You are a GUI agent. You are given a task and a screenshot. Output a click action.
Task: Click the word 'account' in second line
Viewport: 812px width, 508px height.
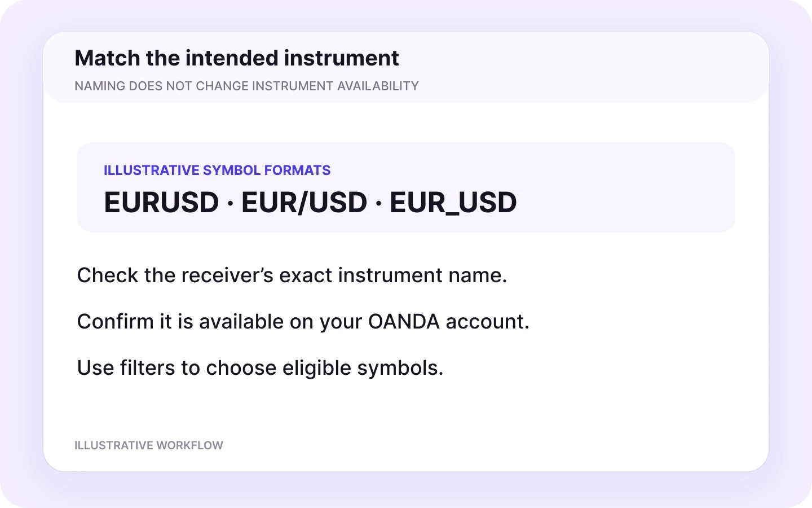click(484, 322)
